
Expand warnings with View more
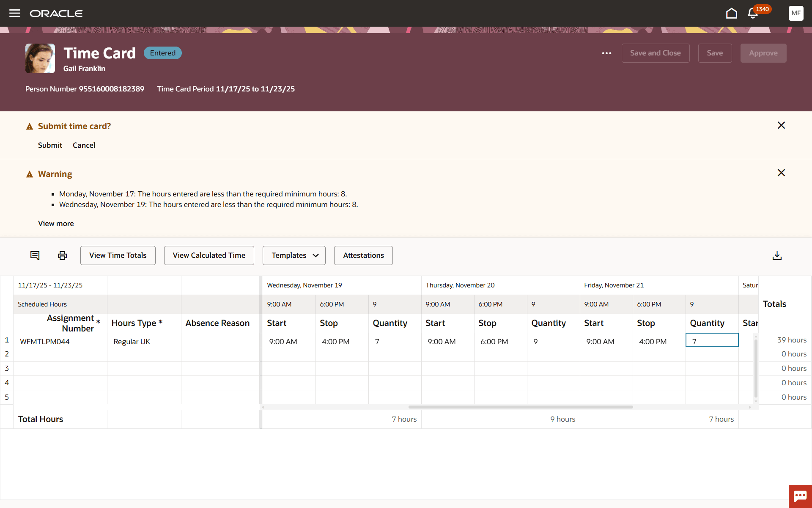coord(56,224)
